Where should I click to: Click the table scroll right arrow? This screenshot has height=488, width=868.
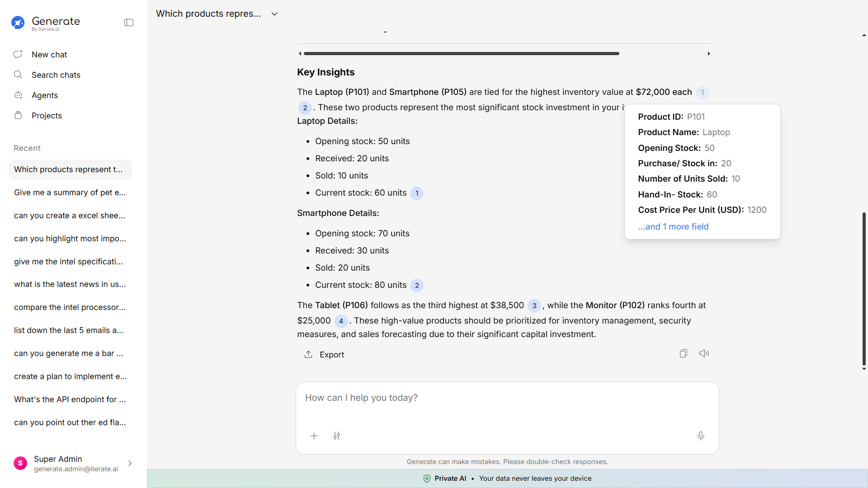[709, 54]
